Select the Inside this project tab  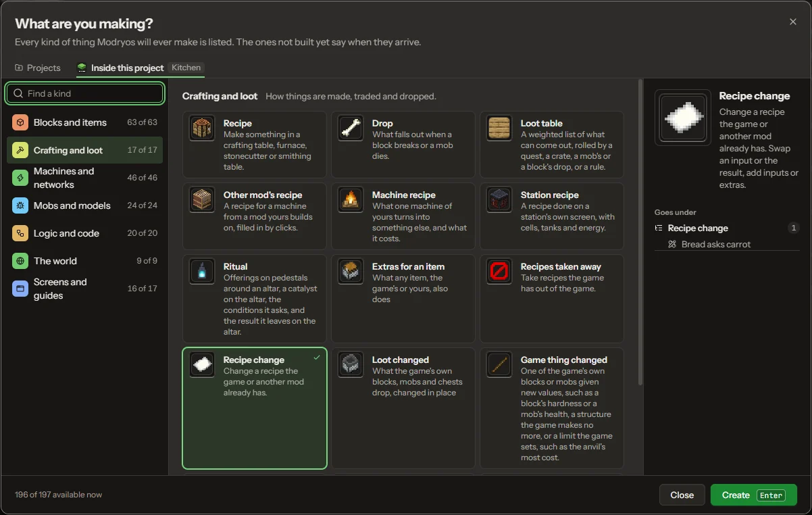140,68
